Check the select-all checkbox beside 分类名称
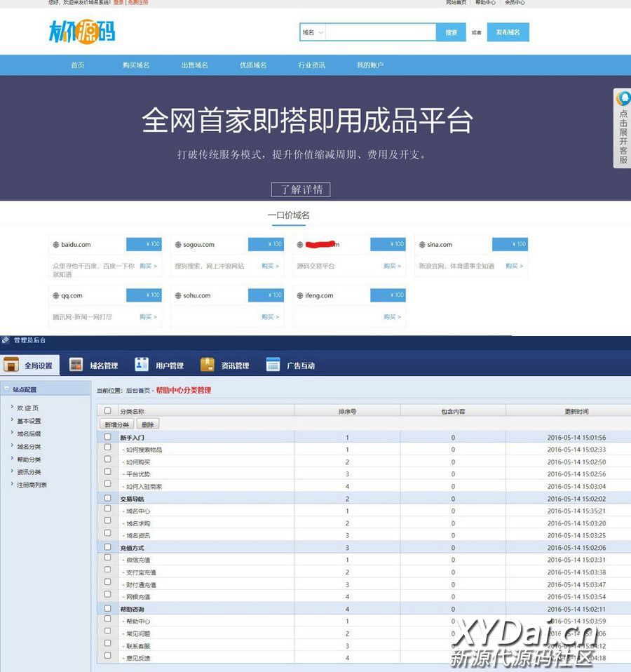This screenshot has width=631, height=672. (x=107, y=411)
